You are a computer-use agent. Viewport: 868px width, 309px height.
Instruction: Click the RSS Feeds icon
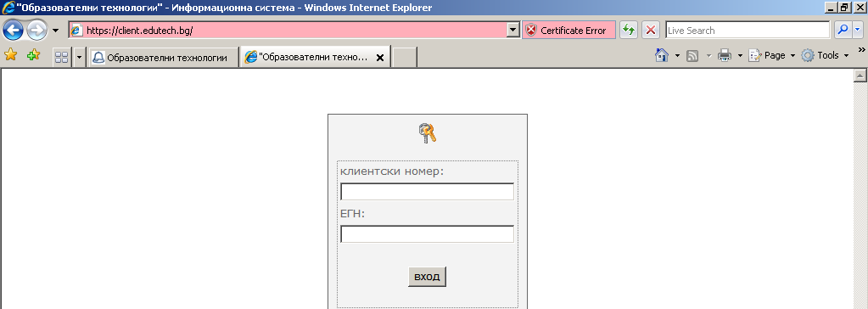(692, 55)
